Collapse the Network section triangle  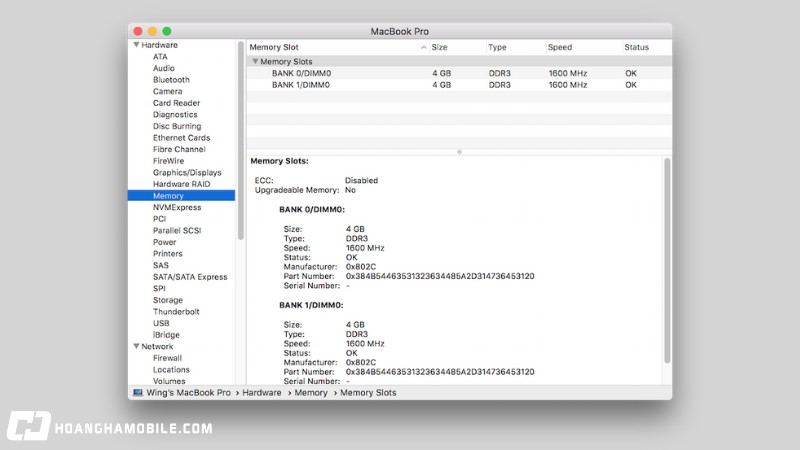tap(137, 346)
